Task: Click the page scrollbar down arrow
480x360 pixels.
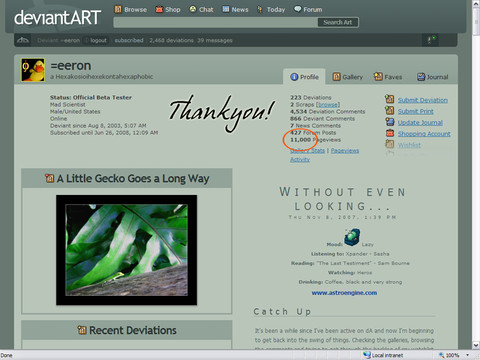Action: [x=476, y=345]
